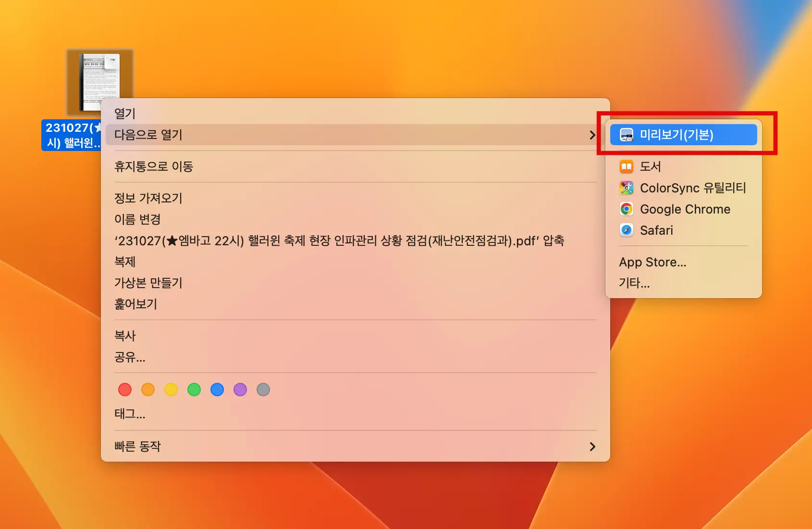Apply the orange tag color
Image resolution: width=812 pixels, height=529 pixels.
148,390
